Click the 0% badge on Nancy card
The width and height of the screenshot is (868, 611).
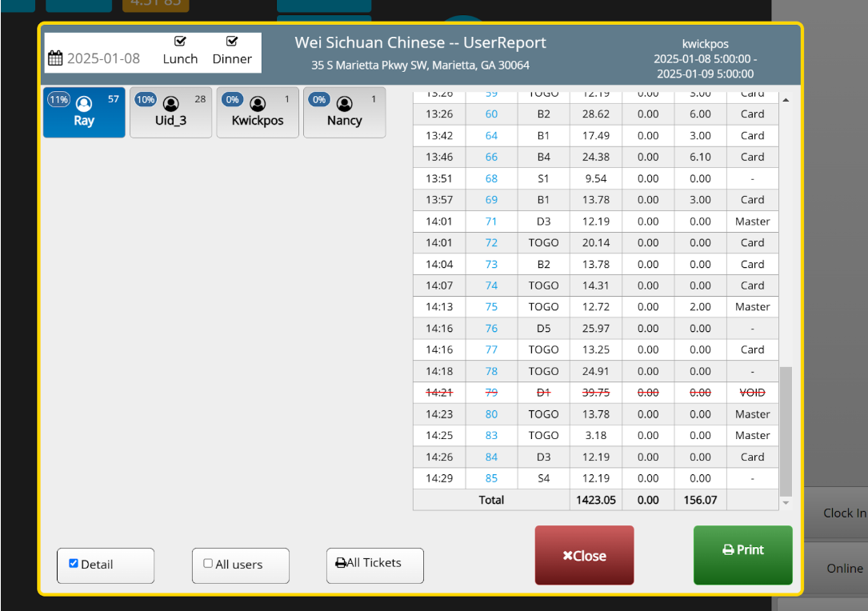coord(319,100)
